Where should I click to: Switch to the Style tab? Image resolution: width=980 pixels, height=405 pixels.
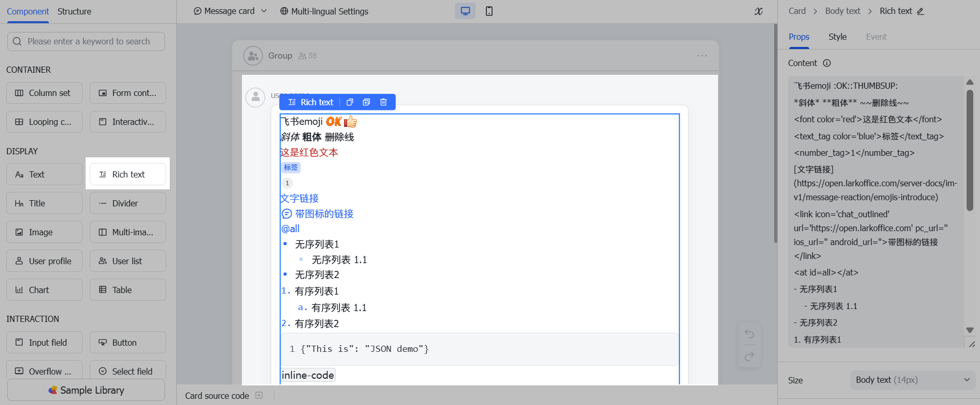point(838,37)
